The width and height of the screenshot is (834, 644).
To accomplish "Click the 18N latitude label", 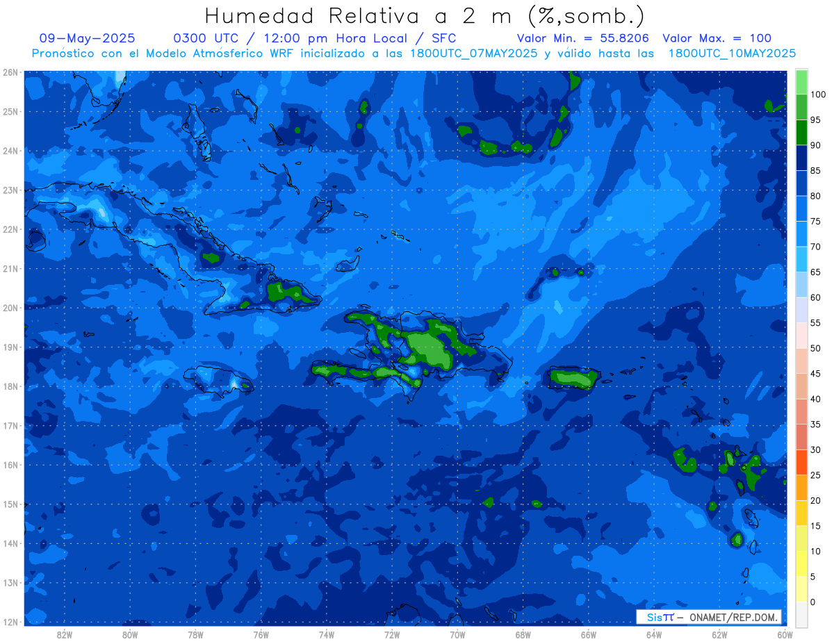I will (10, 386).
